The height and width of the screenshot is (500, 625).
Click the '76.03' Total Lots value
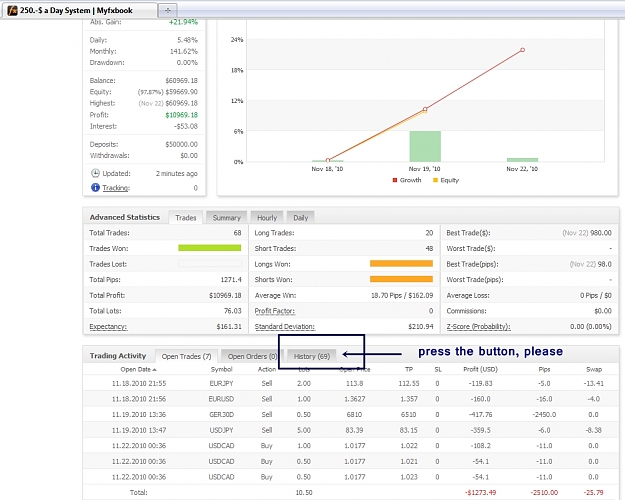(232, 311)
